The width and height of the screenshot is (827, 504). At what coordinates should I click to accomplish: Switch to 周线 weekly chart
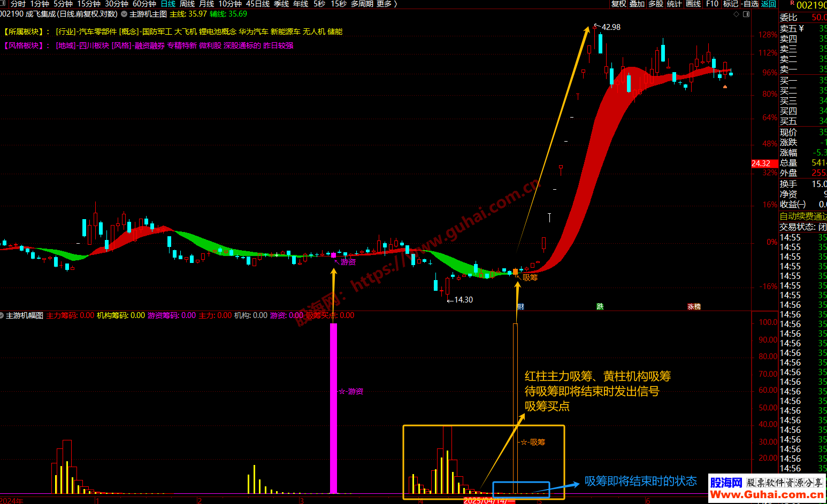point(187,4)
